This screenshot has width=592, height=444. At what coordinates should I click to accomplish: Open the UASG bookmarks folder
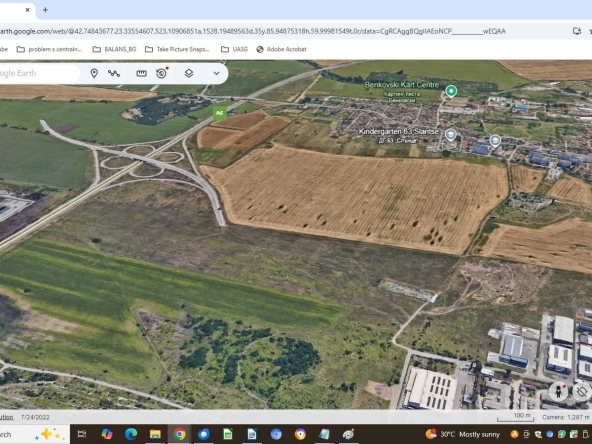pos(234,49)
